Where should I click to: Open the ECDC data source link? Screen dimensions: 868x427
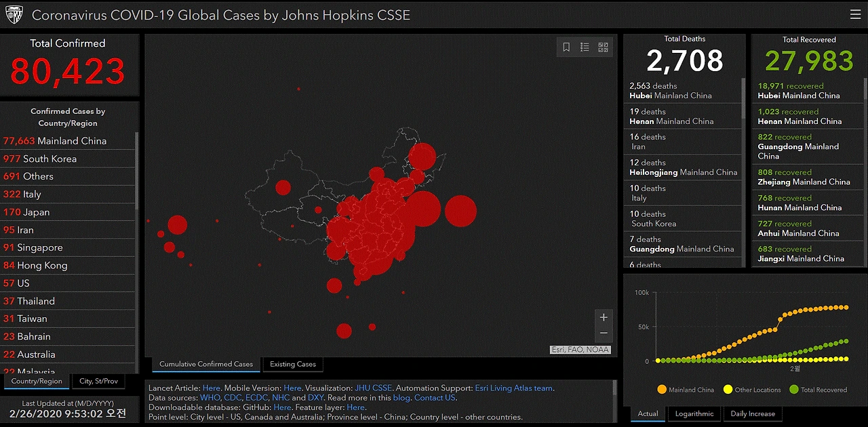[x=257, y=398]
